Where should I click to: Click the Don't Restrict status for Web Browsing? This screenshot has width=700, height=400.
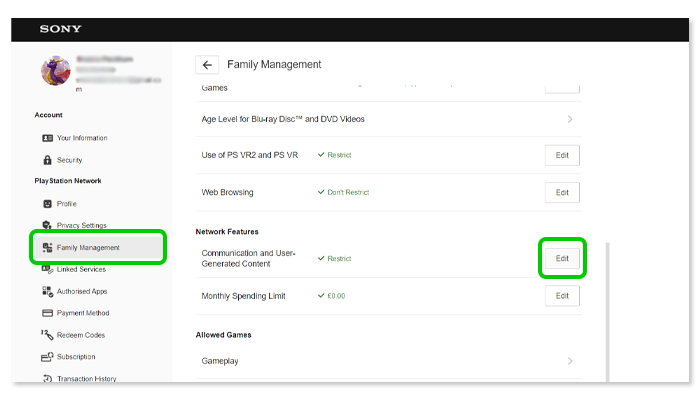(343, 192)
